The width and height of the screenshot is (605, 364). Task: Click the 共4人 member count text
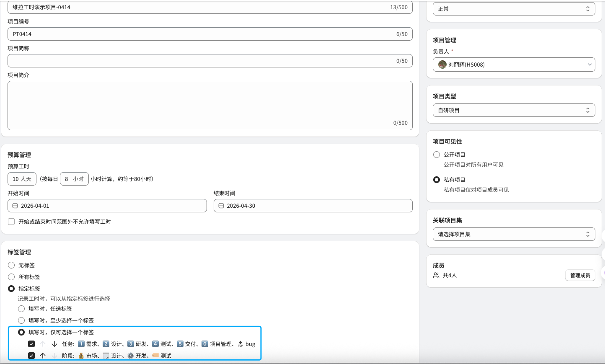[450, 275]
